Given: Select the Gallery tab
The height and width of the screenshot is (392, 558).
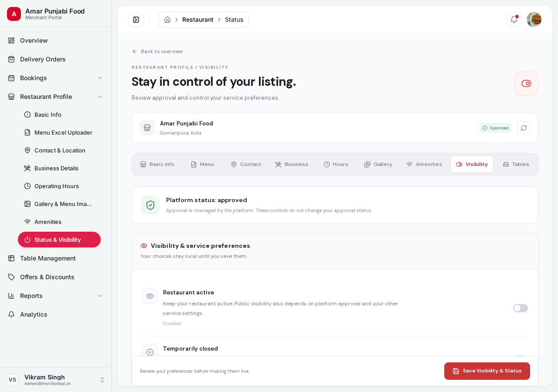Looking at the screenshot, I should (378, 164).
